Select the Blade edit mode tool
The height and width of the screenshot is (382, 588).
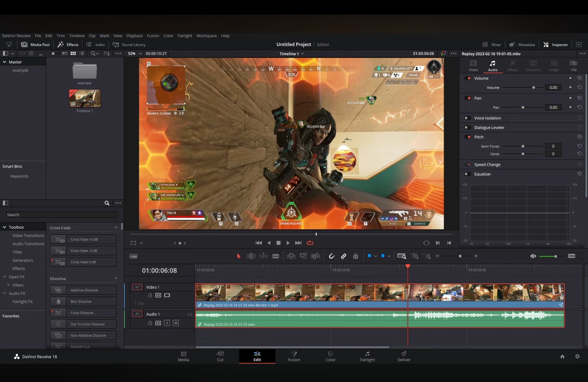[x=275, y=256]
